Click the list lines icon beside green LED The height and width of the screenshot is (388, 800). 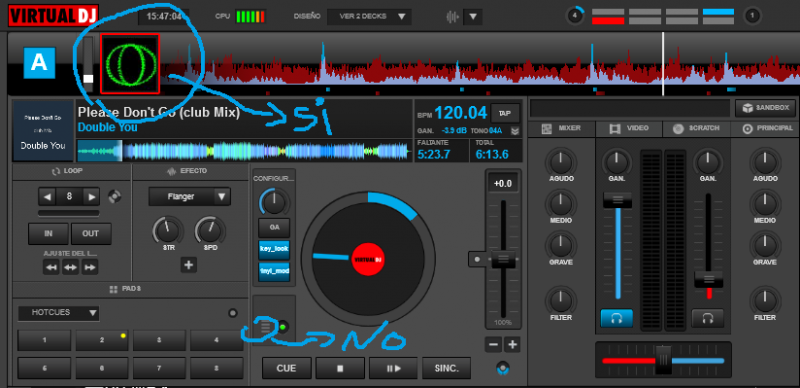point(265,327)
